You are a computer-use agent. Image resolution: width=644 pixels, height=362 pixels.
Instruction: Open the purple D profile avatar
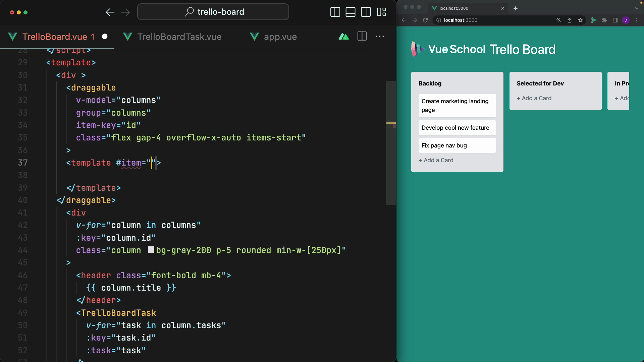click(x=626, y=20)
